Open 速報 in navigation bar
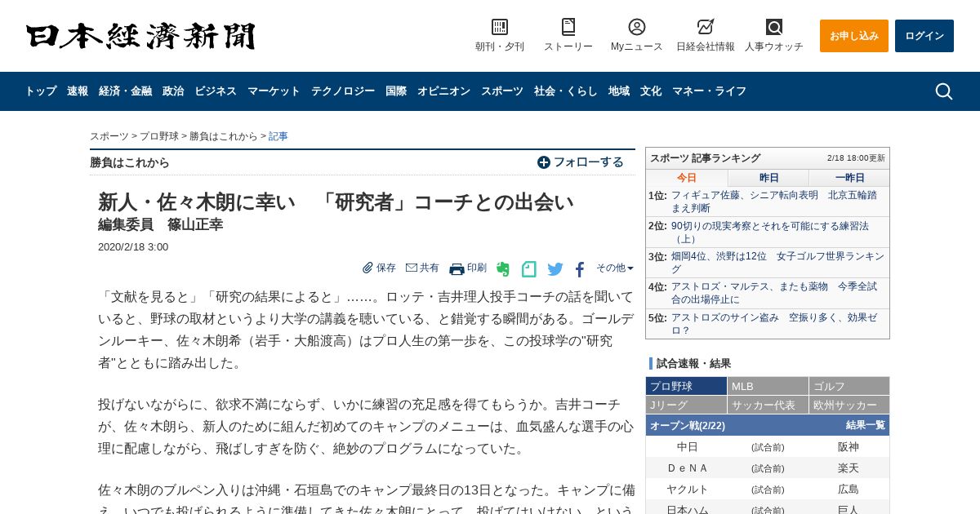The width and height of the screenshot is (980, 514). pos(78,91)
